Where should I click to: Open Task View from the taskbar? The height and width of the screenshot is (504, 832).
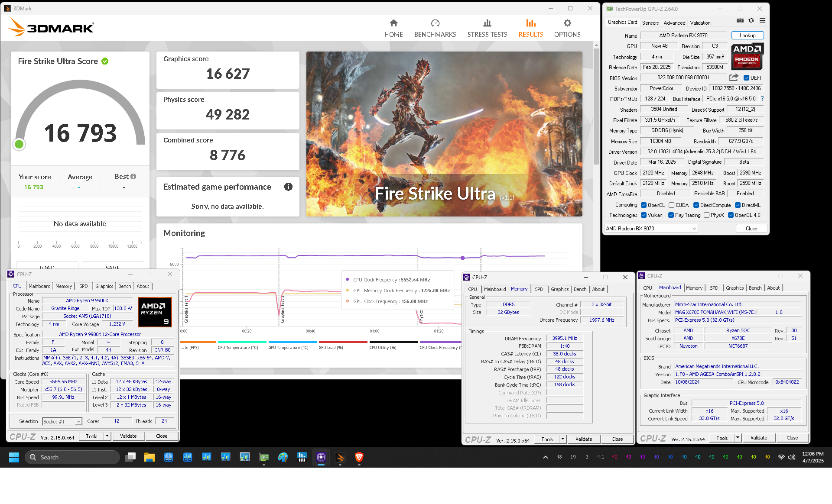130,457
